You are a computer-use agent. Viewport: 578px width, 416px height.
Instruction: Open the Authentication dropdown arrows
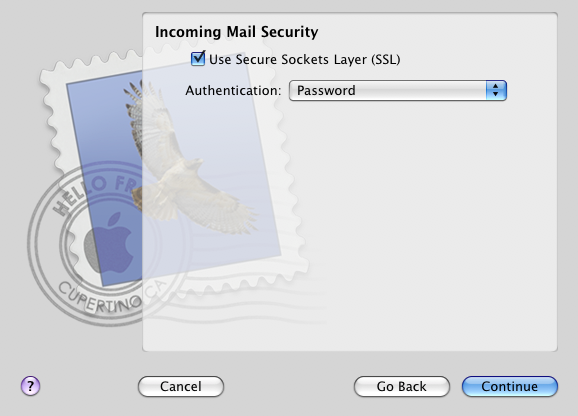(x=496, y=90)
